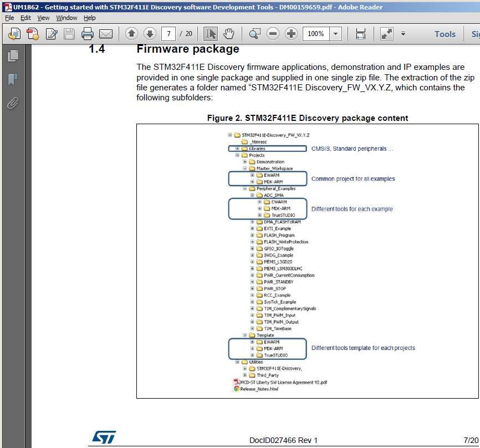Image resolution: width=480 pixels, height=448 pixels.
Task: Click the "Peripheral_Examples" folder label
Action: [276, 189]
